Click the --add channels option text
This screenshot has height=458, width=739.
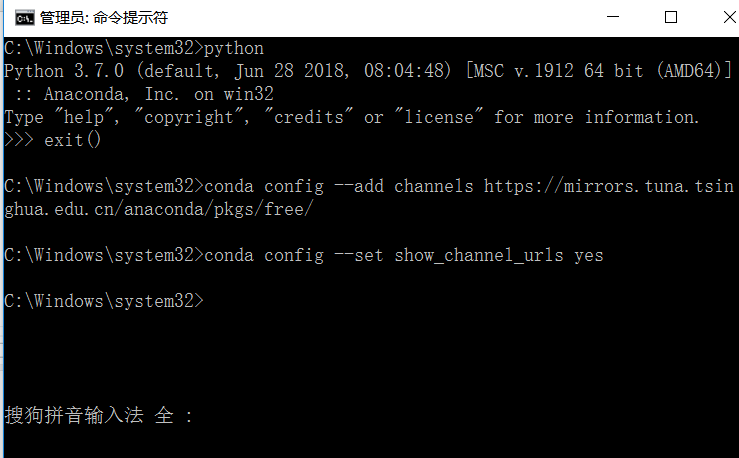[x=403, y=186]
